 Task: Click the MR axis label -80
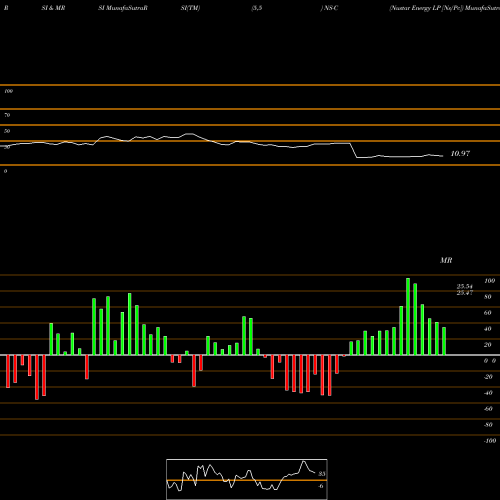click(x=488, y=425)
